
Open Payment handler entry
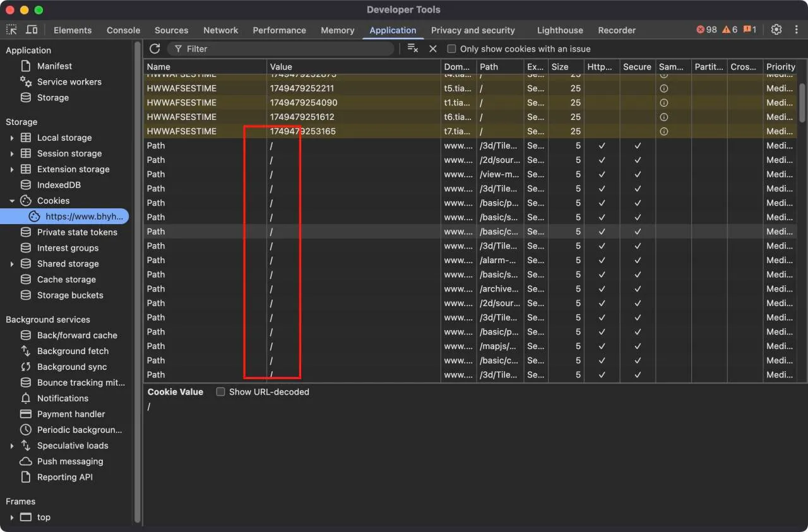tap(71, 414)
